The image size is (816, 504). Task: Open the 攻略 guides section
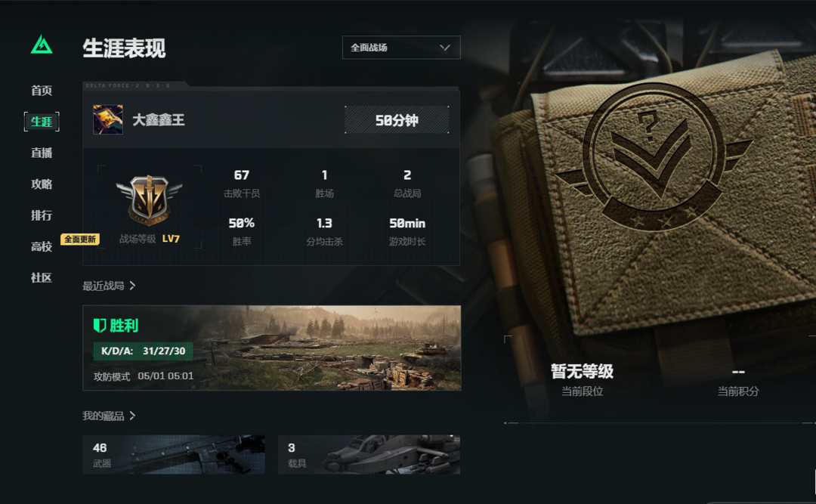pos(42,184)
